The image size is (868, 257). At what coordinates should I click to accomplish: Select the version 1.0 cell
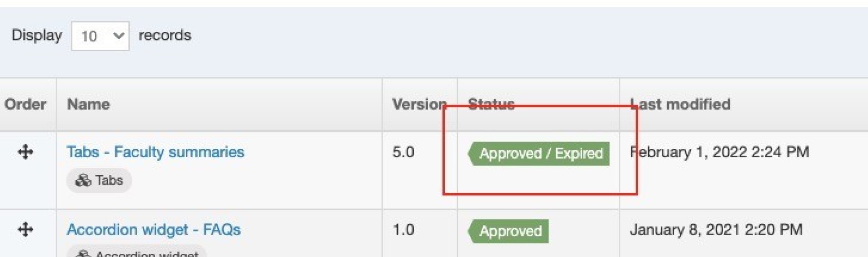(x=403, y=230)
